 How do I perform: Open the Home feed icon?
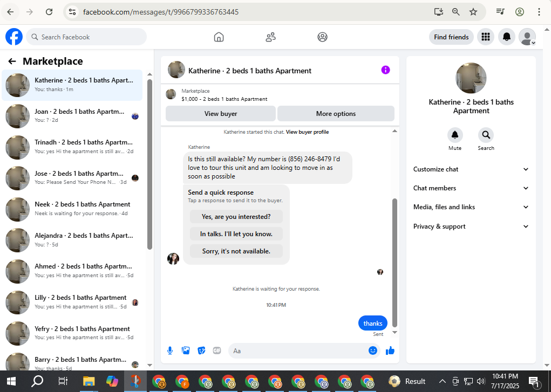pyautogui.click(x=219, y=37)
